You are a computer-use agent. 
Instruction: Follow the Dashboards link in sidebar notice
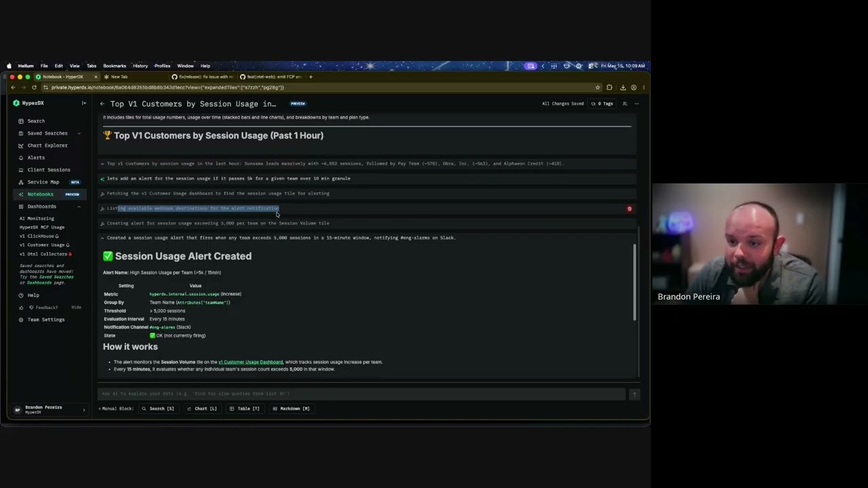(x=40, y=283)
